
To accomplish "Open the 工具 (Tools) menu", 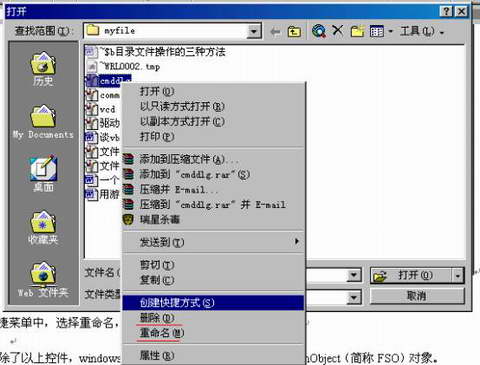I will point(422,32).
